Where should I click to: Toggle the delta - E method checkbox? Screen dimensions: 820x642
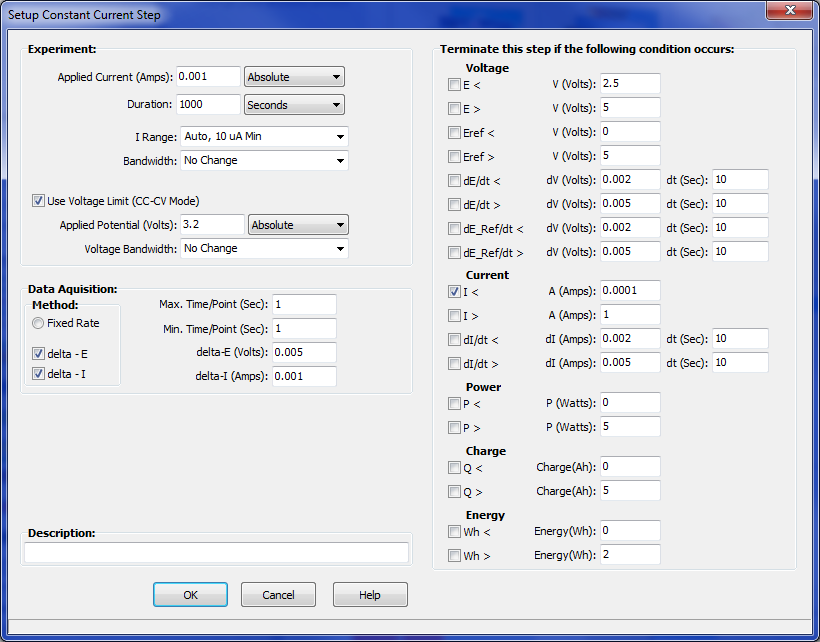(x=39, y=354)
